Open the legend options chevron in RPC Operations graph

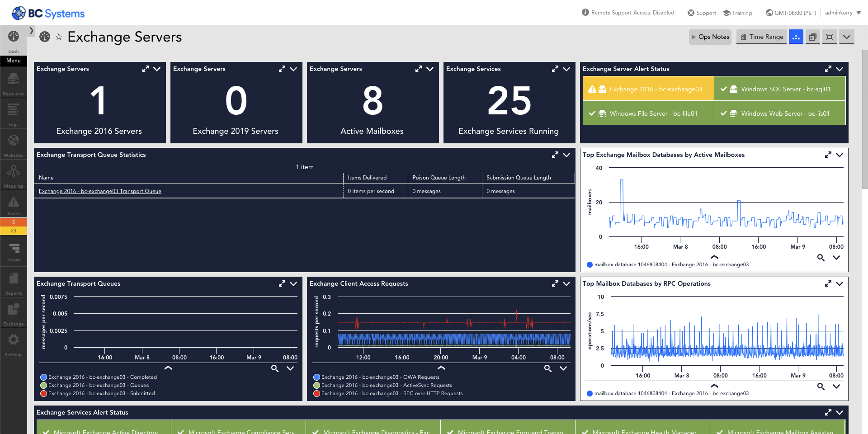point(836,387)
